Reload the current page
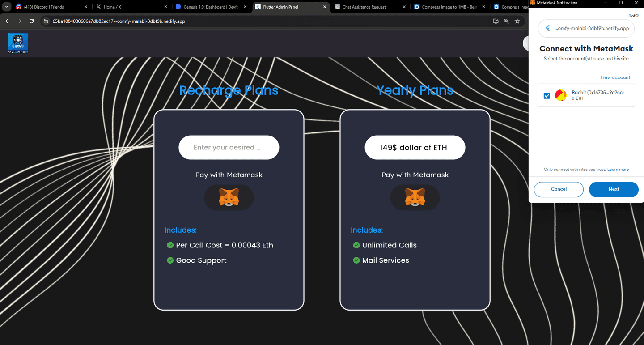The width and height of the screenshot is (644, 345). pyautogui.click(x=31, y=21)
